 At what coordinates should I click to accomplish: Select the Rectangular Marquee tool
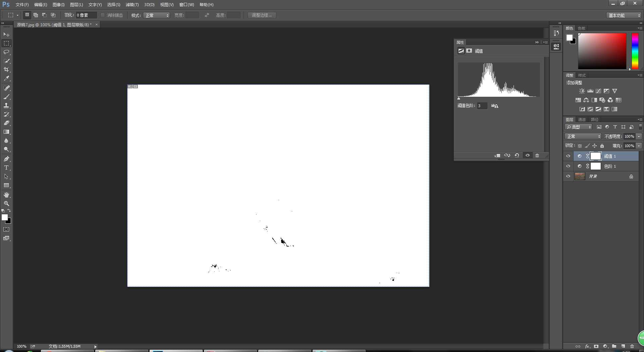tap(6, 43)
